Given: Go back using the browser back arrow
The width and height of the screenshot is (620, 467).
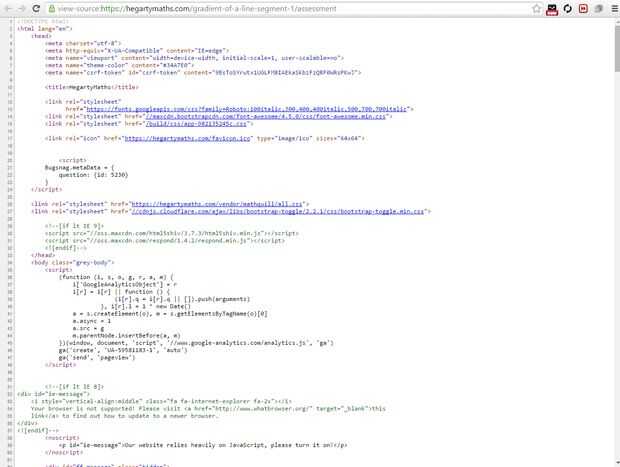Looking at the screenshot, I should point(8,8).
